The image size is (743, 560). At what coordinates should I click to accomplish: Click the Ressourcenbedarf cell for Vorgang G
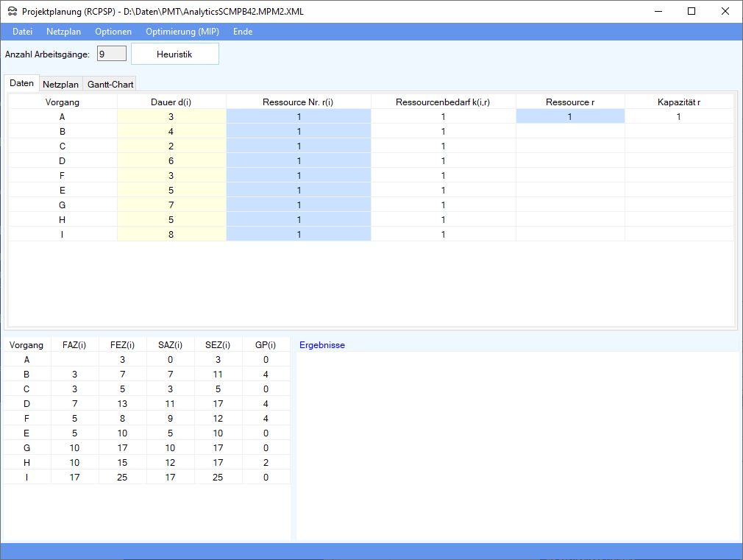(444, 205)
